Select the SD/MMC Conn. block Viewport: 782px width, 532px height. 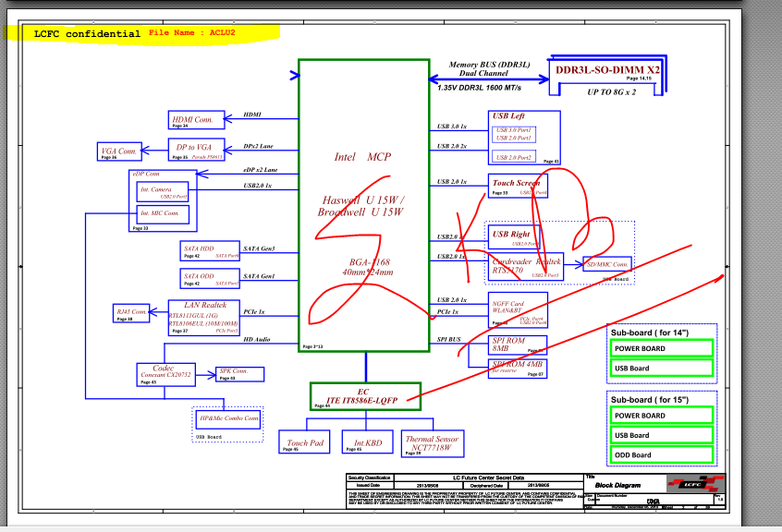[607, 264]
